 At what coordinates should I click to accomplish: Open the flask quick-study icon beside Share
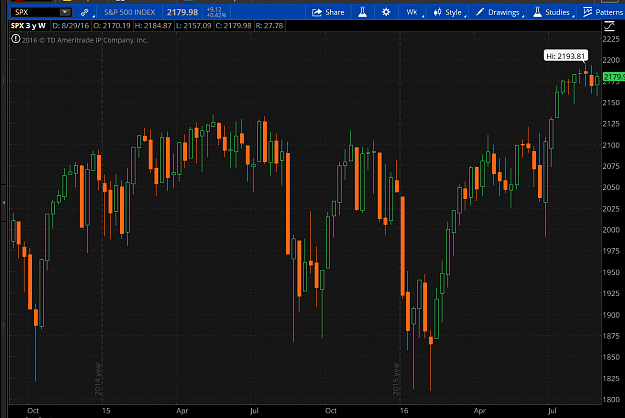pos(362,12)
